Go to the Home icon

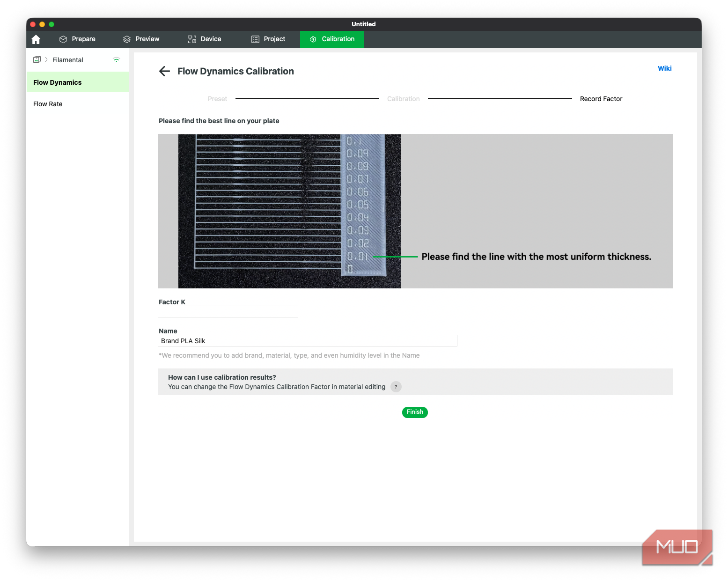click(36, 39)
